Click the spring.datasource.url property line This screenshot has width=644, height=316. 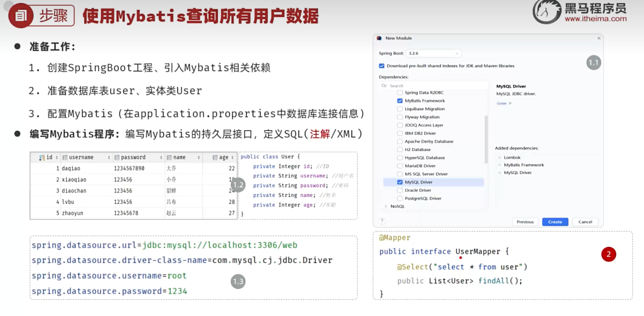pos(164,245)
